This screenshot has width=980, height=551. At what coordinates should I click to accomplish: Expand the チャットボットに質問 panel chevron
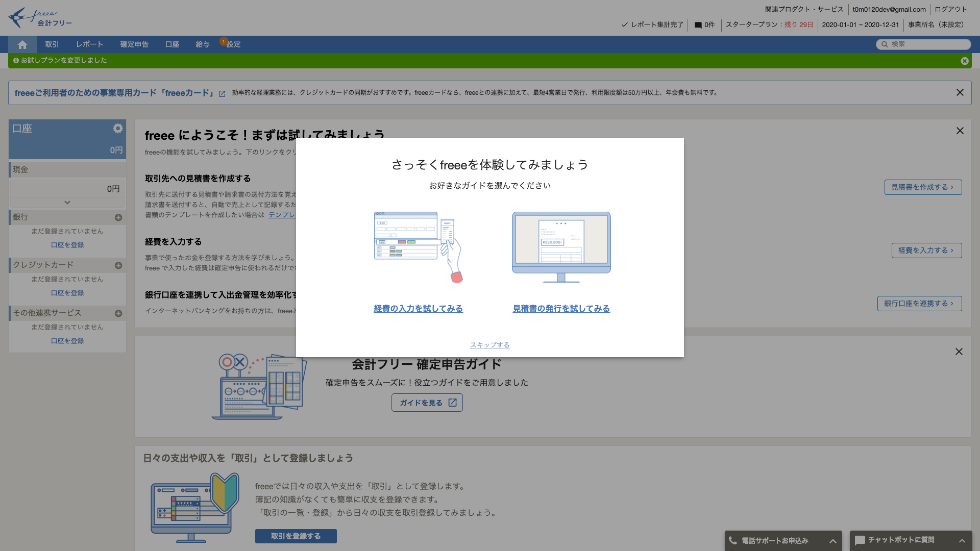962,541
